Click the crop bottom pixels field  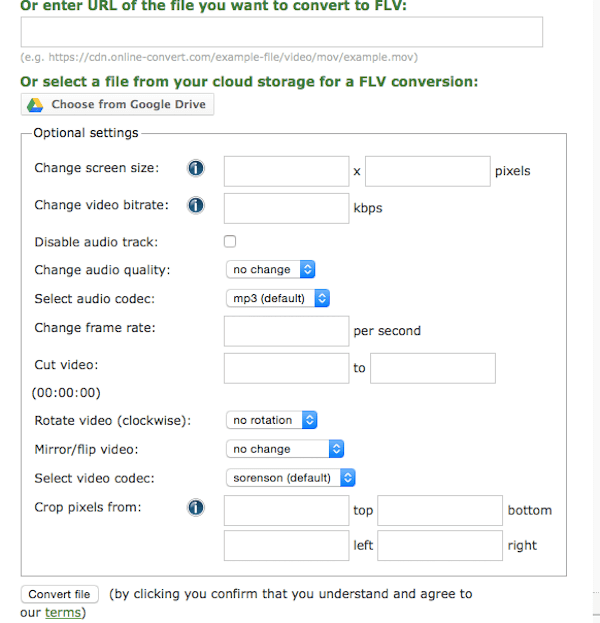point(440,511)
